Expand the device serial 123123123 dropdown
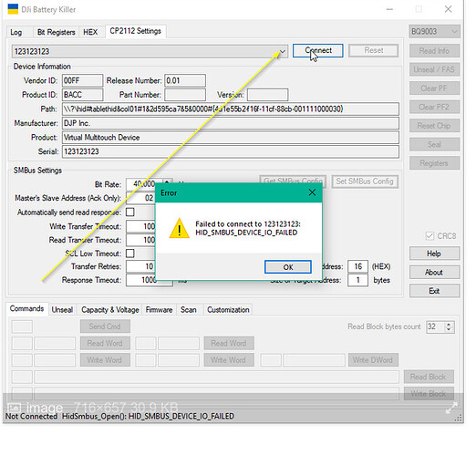 tap(283, 51)
